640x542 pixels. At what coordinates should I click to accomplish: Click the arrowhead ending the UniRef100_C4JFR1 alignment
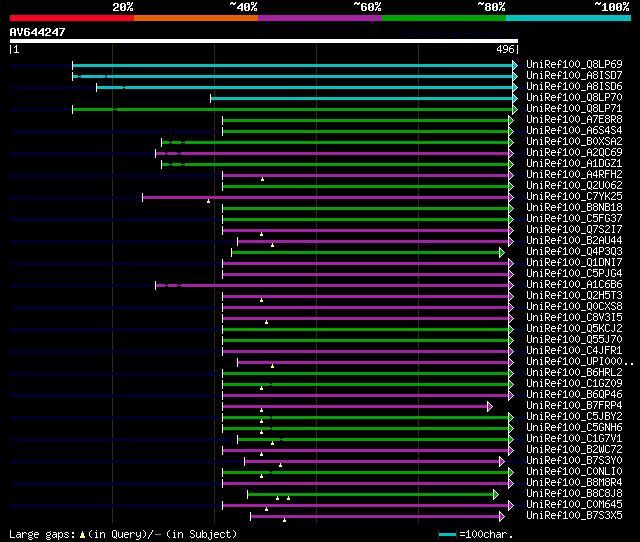click(x=511, y=352)
